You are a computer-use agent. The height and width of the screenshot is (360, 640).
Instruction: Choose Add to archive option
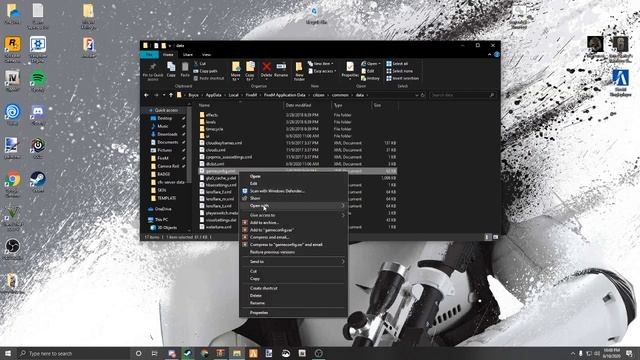tap(264, 223)
